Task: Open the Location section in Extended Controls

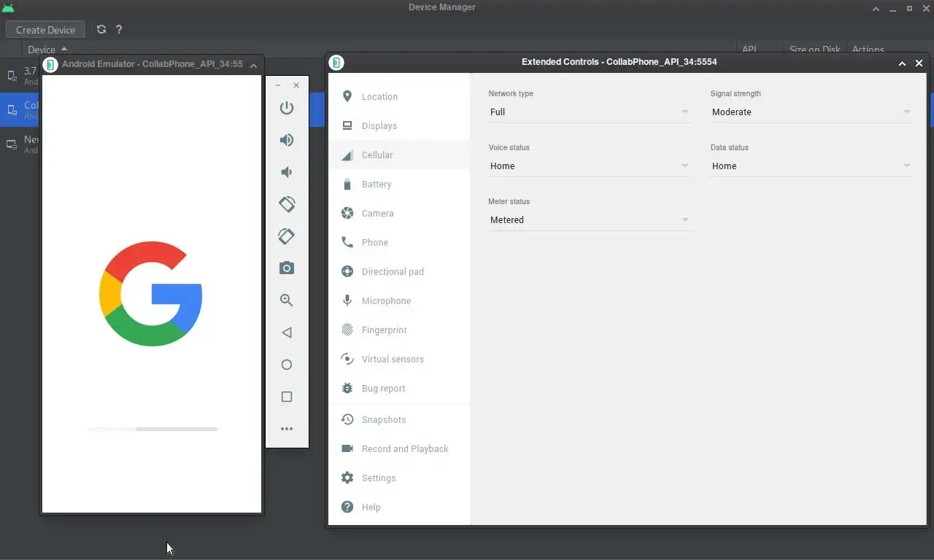Action: [399, 96]
